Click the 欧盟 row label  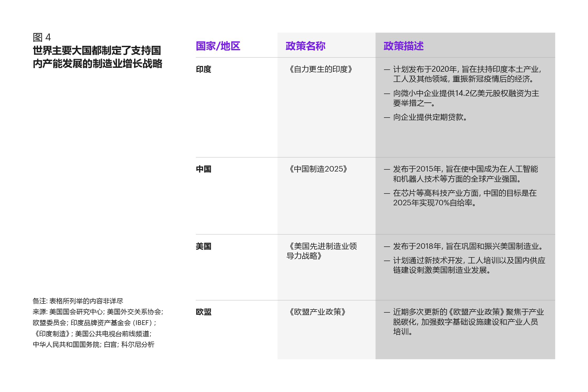click(204, 312)
